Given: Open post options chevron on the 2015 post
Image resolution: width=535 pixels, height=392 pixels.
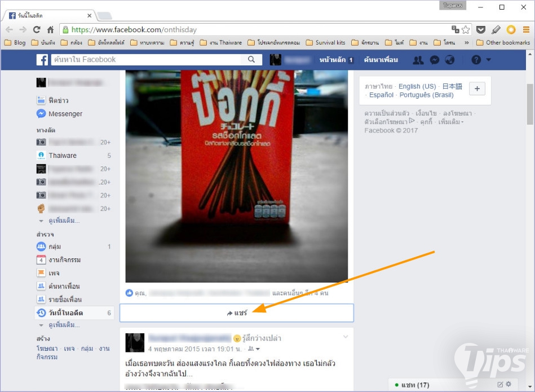Looking at the screenshot, I should pyautogui.click(x=346, y=337).
